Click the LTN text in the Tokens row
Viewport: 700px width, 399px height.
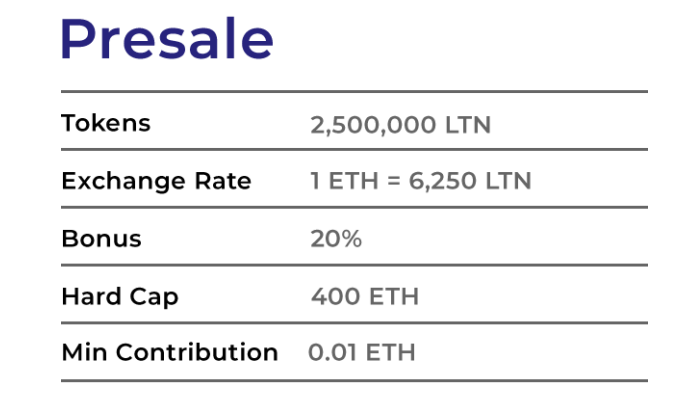468,125
